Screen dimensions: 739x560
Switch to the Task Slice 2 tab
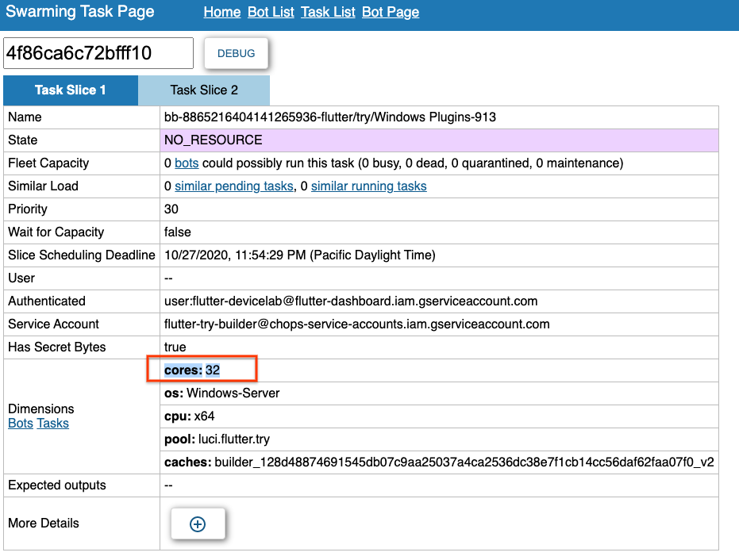(203, 90)
